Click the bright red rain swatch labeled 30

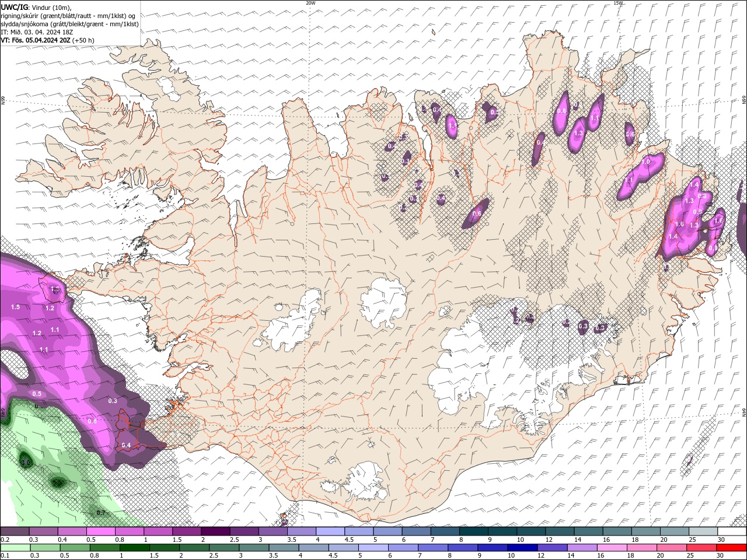(732, 548)
